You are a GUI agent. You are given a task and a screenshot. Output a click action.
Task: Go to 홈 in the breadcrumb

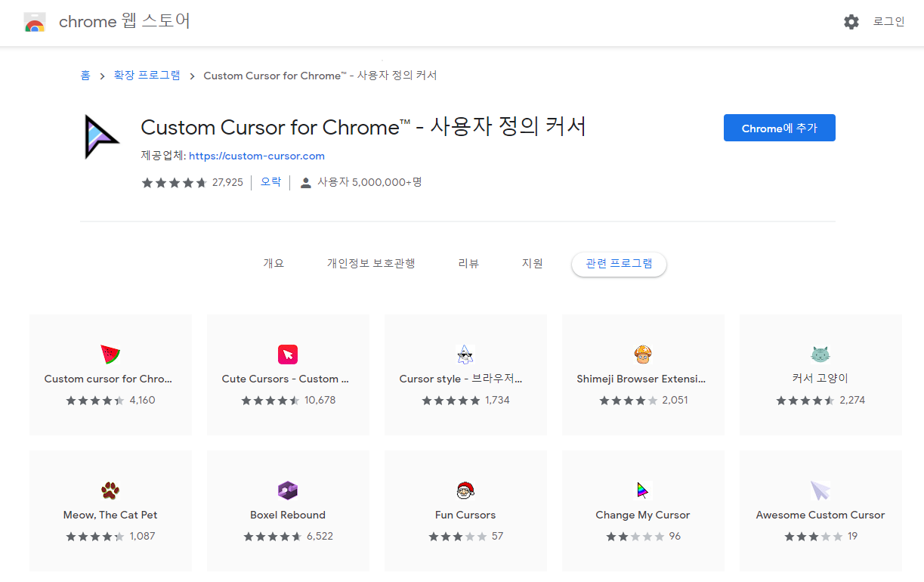(x=85, y=76)
